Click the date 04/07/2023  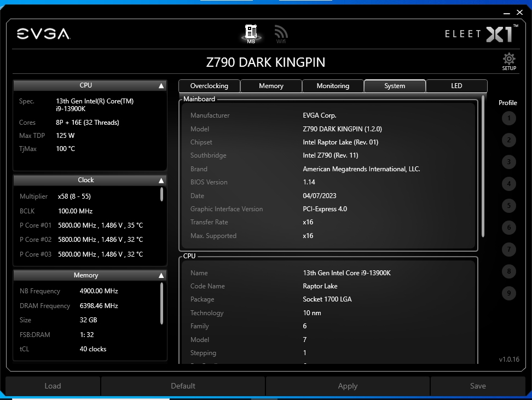[x=320, y=196]
